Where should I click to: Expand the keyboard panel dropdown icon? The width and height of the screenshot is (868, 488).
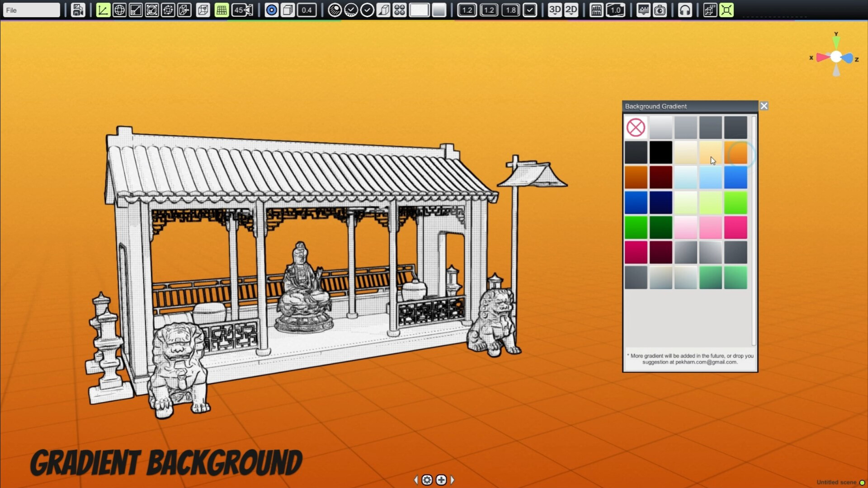click(x=643, y=10)
